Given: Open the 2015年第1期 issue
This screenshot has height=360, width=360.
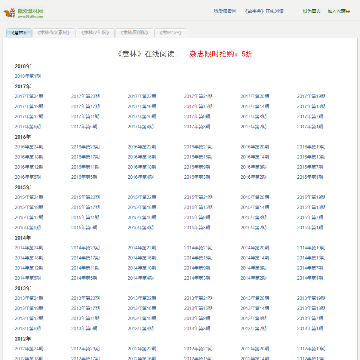Looking at the screenshot, I should click(x=310, y=228).
